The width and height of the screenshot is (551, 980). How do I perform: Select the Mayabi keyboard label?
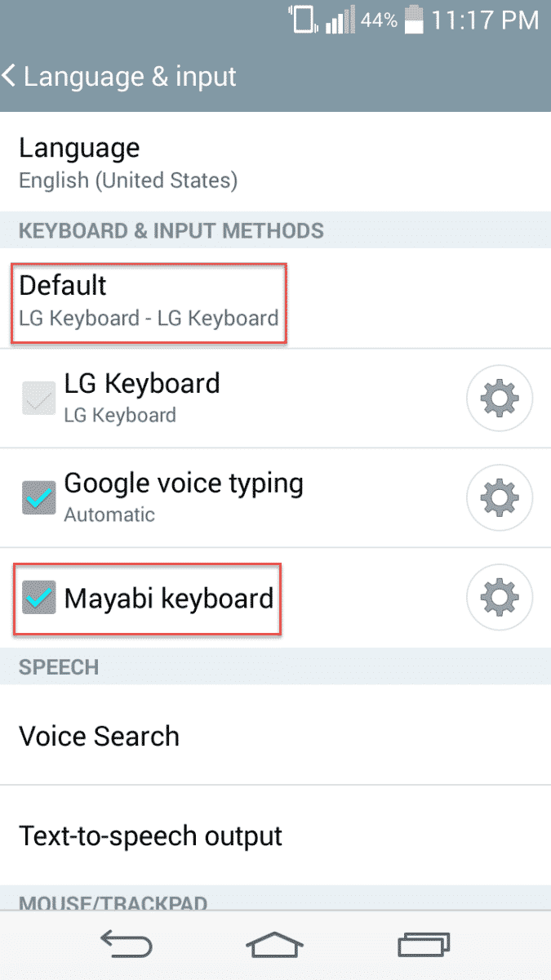pos(168,599)
